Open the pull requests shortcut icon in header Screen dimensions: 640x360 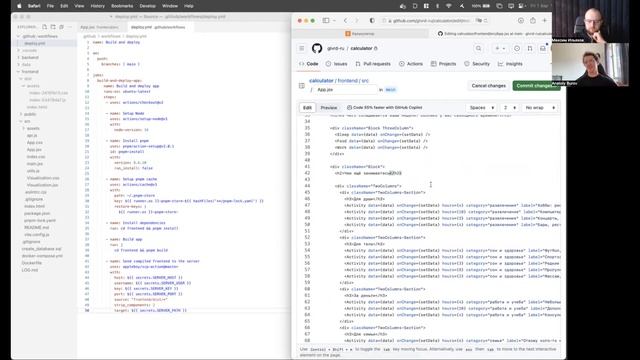click(x=530, y=48)
